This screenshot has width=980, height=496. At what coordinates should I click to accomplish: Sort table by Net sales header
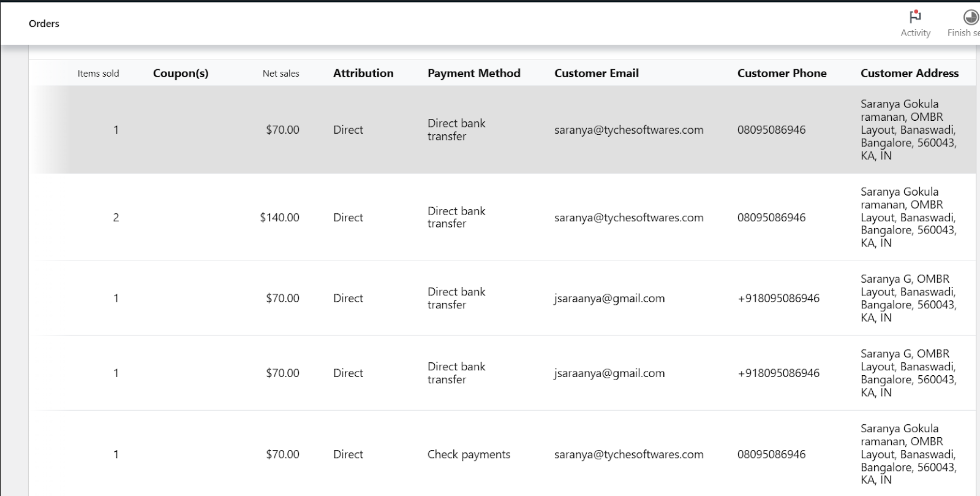(x=281, y=74)
